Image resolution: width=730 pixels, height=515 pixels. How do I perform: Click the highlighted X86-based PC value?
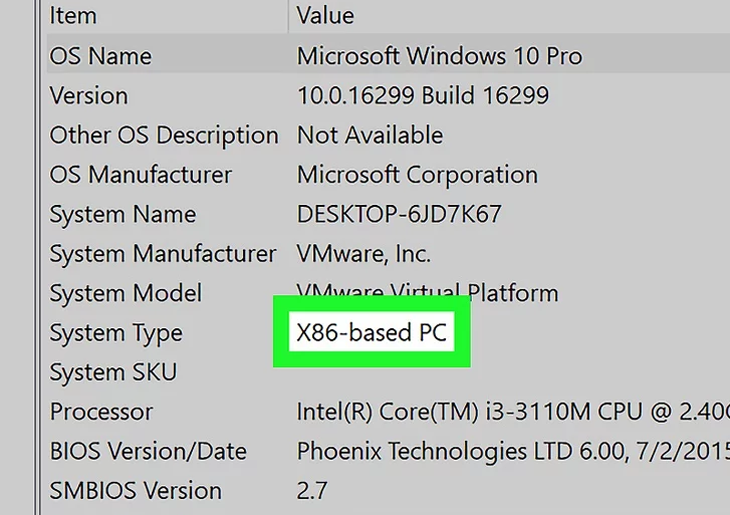coord(370,332)
